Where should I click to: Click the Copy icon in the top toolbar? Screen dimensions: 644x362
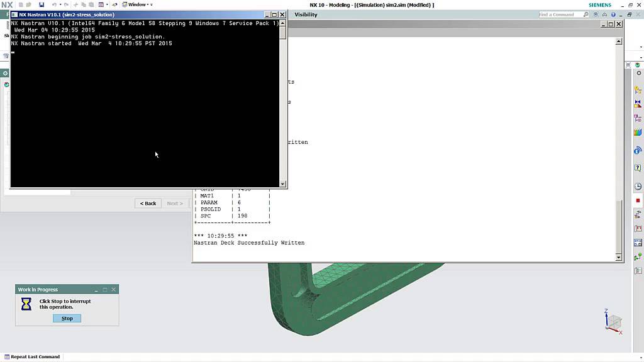coord(84,4)
